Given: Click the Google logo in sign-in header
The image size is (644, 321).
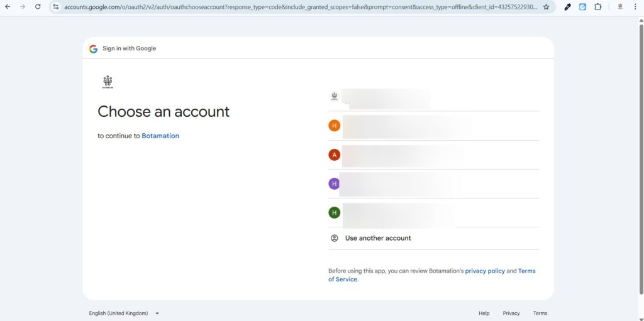Looking at the screenshot, I should click(93, 48).
